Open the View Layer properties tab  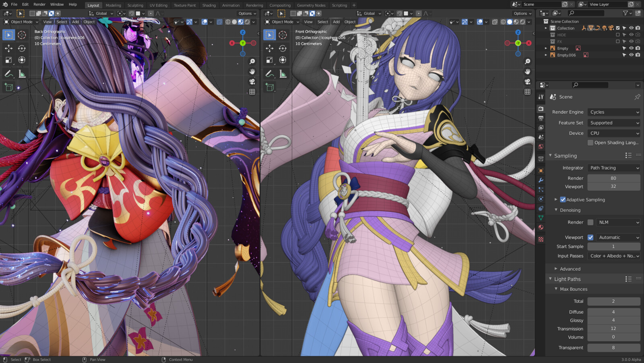coord(541,128)
